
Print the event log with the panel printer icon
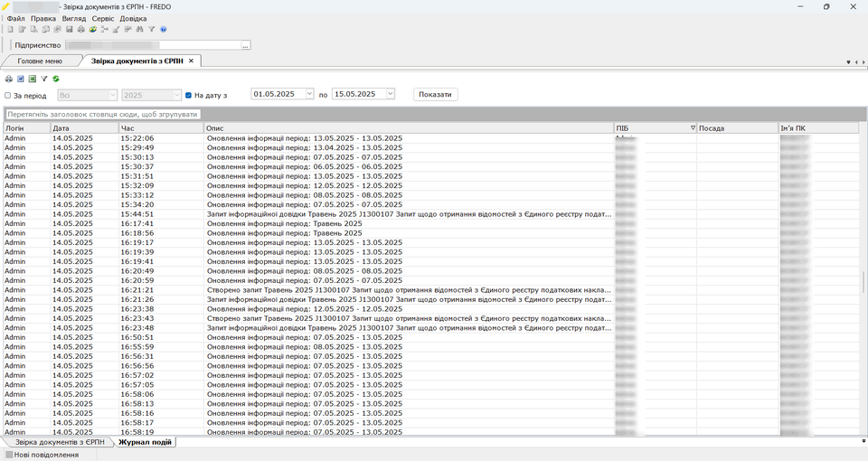click(x=9, y=79)
